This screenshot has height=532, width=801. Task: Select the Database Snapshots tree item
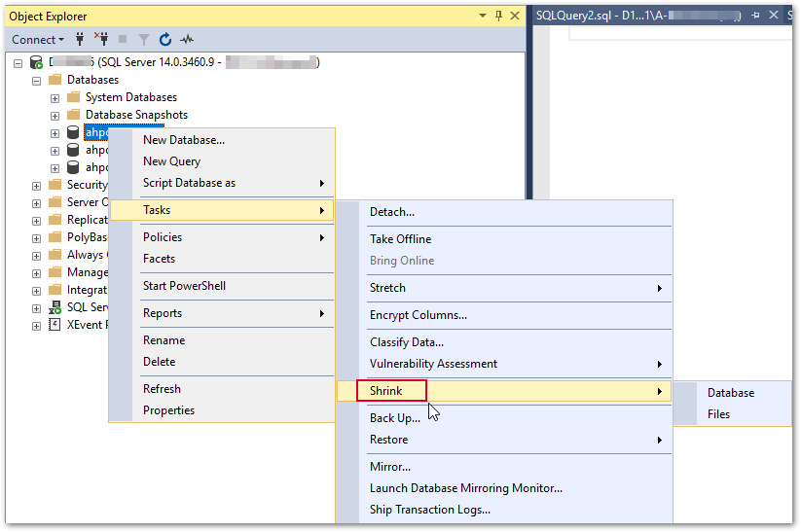(136, 115)
